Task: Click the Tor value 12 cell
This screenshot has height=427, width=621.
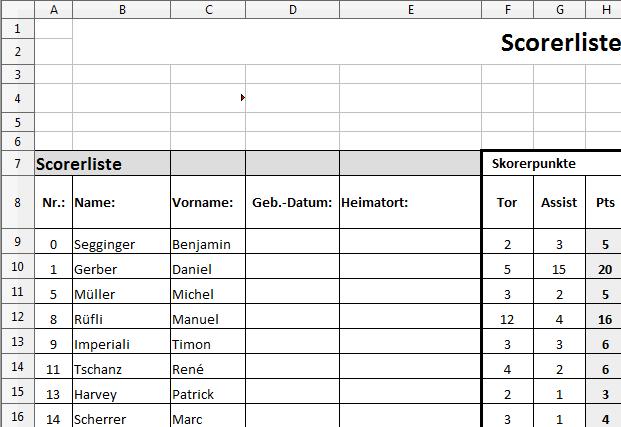Action: point(507,319)
